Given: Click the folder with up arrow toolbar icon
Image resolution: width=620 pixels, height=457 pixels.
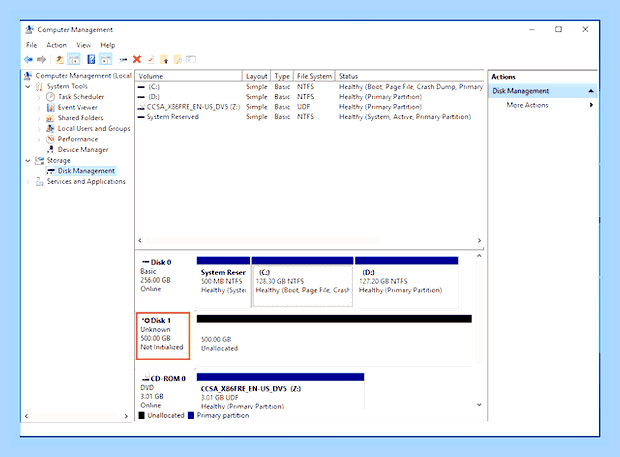Looking at the screenshot, I should click(164, 60).
